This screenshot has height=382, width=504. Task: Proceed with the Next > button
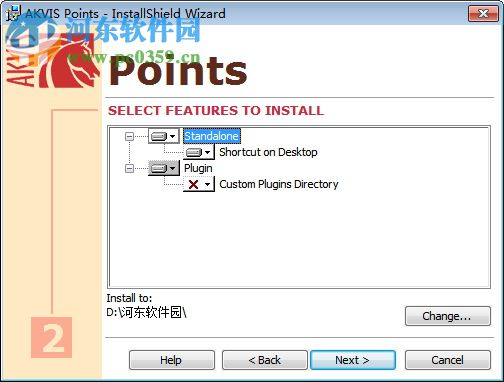pyautogui.click(x=353, y=360)
